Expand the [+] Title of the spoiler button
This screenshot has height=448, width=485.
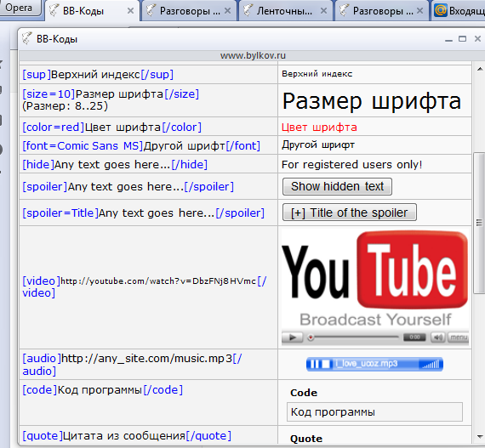[x=350, y=213]
